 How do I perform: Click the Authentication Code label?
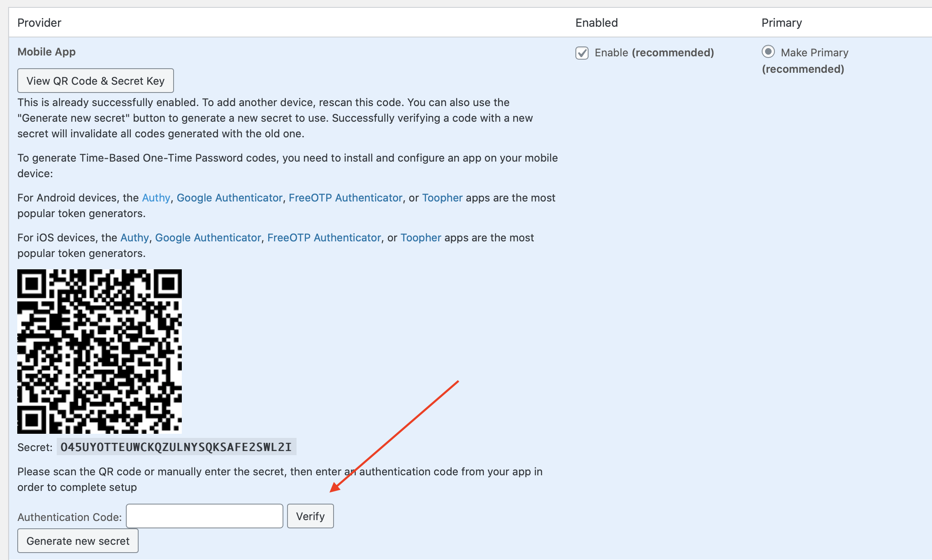[70, 517]
